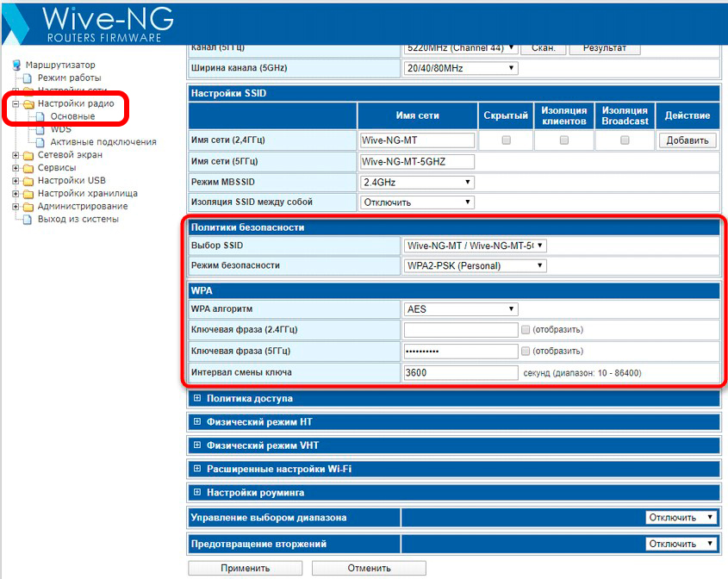Image resolution: width=728 pixels, height=579 pixels.
Task: Check the Изоляция клиентов checkbox
Action: click(564, 140)
